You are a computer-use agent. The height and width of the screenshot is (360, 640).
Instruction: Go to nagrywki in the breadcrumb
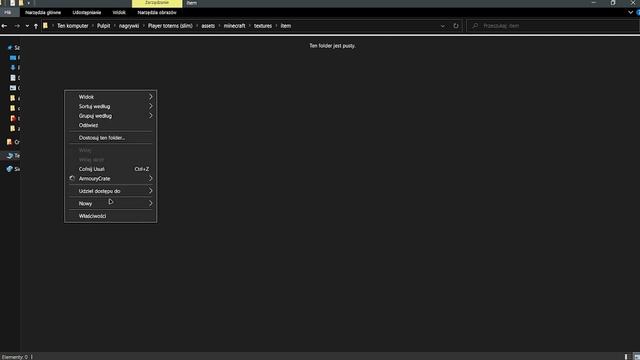129,26
